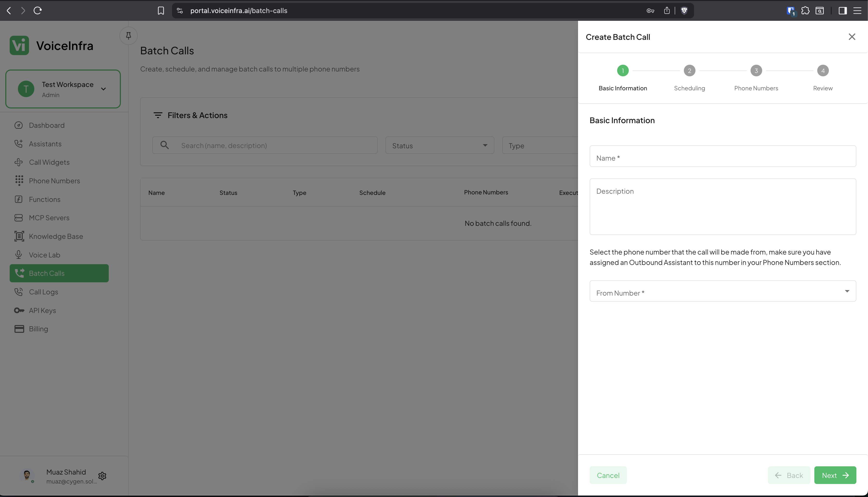Click the Schedule column header
The image size is (868, 497).
click(372, 192)
